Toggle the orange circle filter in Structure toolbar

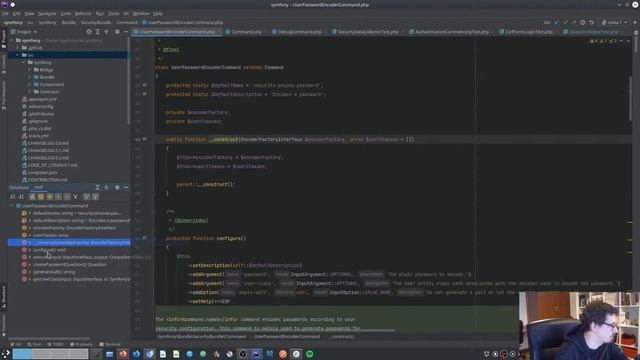(x=41, y=197)
